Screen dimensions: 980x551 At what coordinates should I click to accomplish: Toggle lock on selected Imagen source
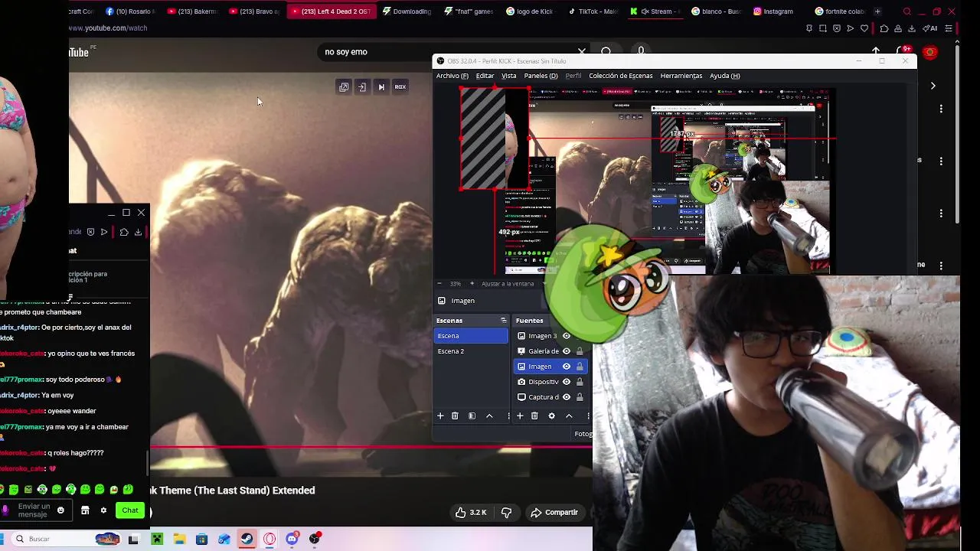click(580, 367)
